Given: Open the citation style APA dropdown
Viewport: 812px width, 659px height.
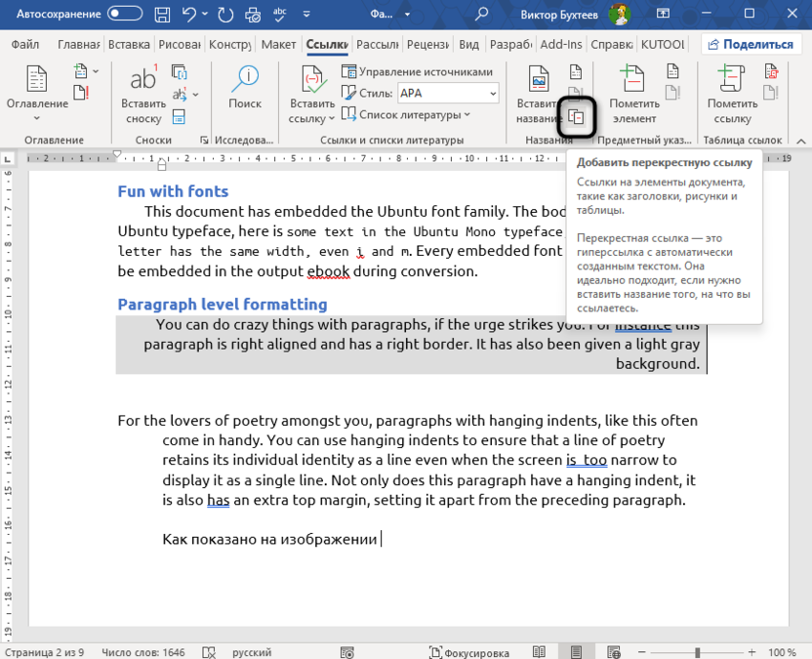Looking at the screenshot, I should 493,94.
